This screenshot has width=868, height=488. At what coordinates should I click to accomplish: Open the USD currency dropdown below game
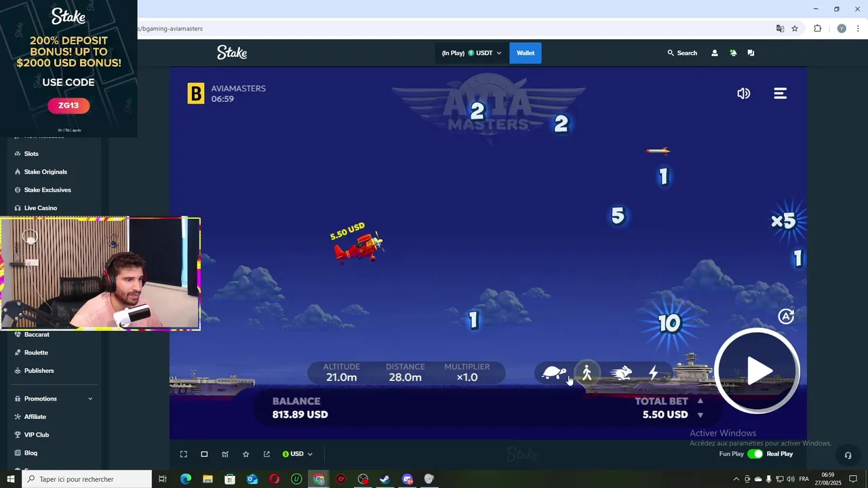(298, 454)
